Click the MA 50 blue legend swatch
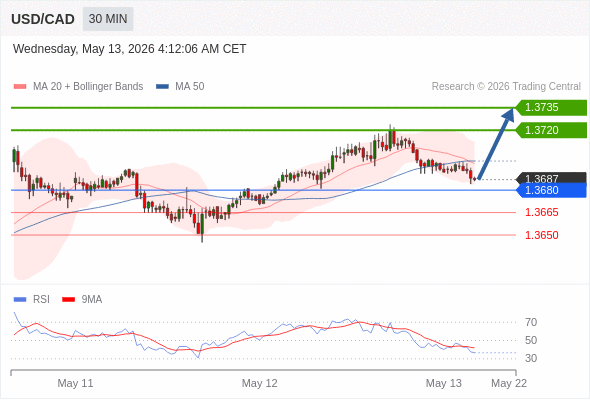Image resolution: width=590 pixels, height=400 pixels. [162, 87]
